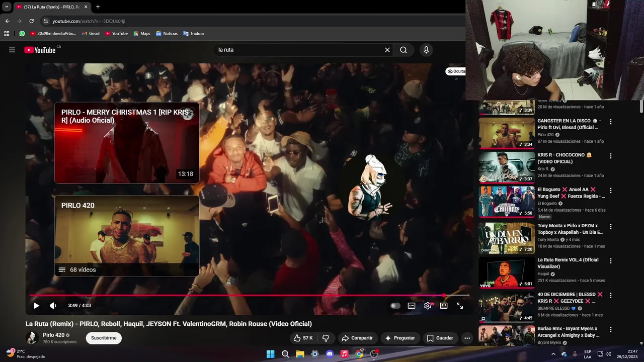The image size is (644, 362).
Task: Open Discord from the taskbar
Action: click(330, 354)
